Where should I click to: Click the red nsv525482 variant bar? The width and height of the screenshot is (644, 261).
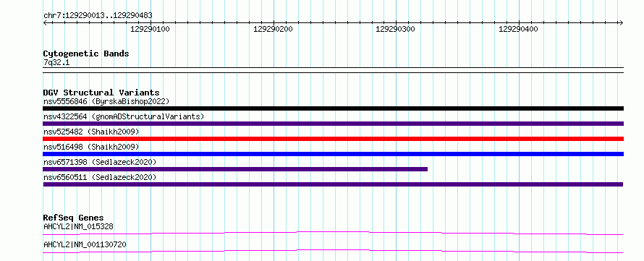[x=333, y=139]
